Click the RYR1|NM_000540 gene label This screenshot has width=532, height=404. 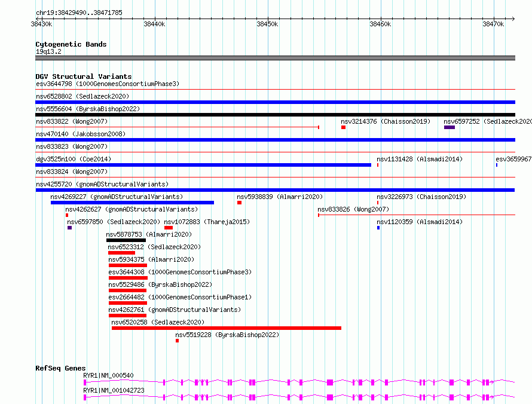(109, 375)
